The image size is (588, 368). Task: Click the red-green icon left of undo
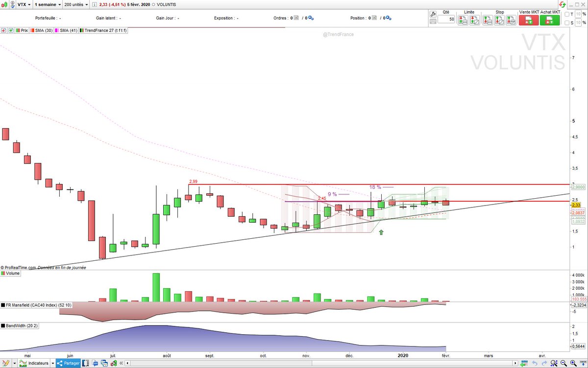pos(524,363)
